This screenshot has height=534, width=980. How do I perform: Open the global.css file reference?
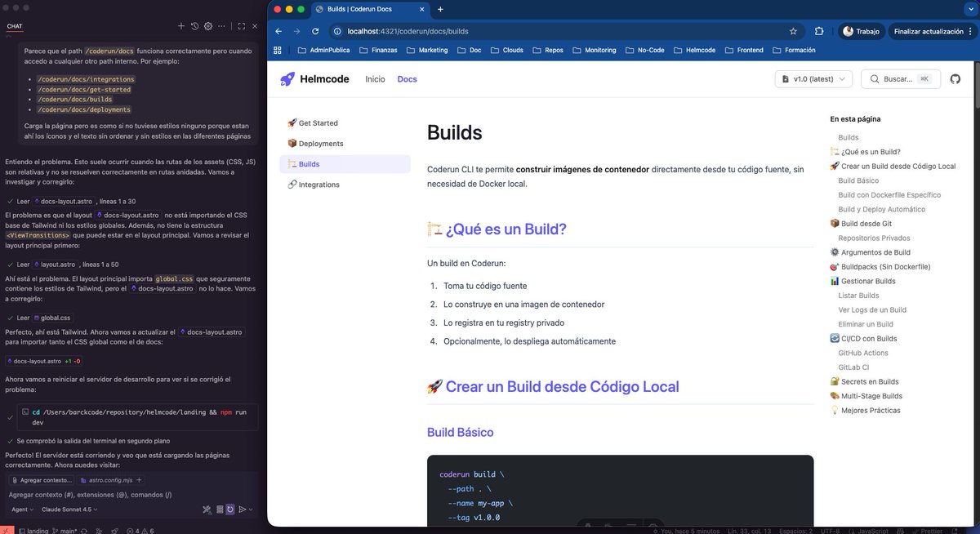coord(51,318)
